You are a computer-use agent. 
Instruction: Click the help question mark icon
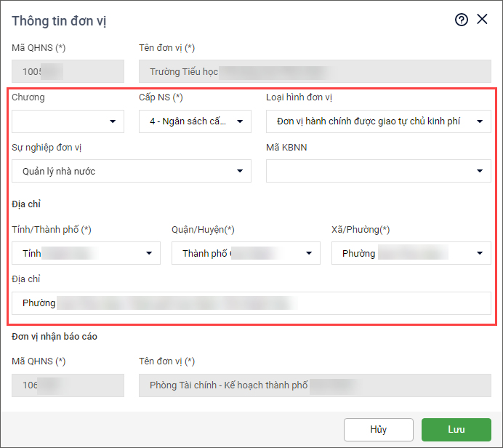coord(461,20)
